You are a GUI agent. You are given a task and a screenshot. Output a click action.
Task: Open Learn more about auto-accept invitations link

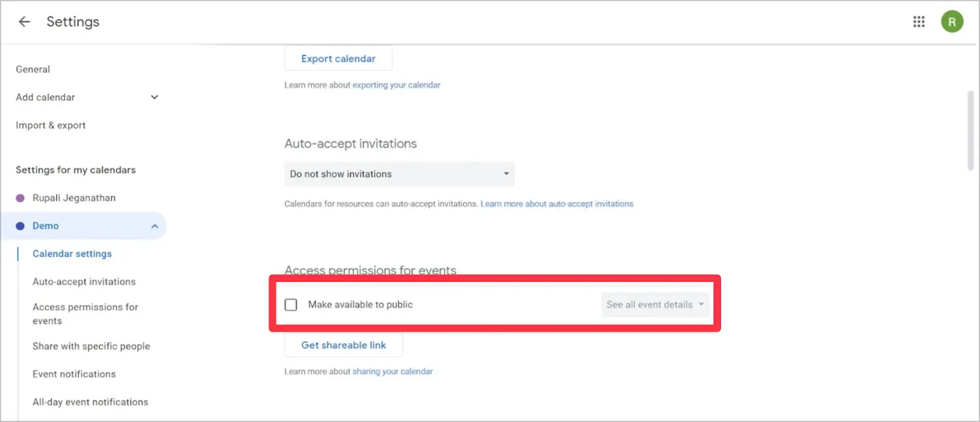coord(557,204)
